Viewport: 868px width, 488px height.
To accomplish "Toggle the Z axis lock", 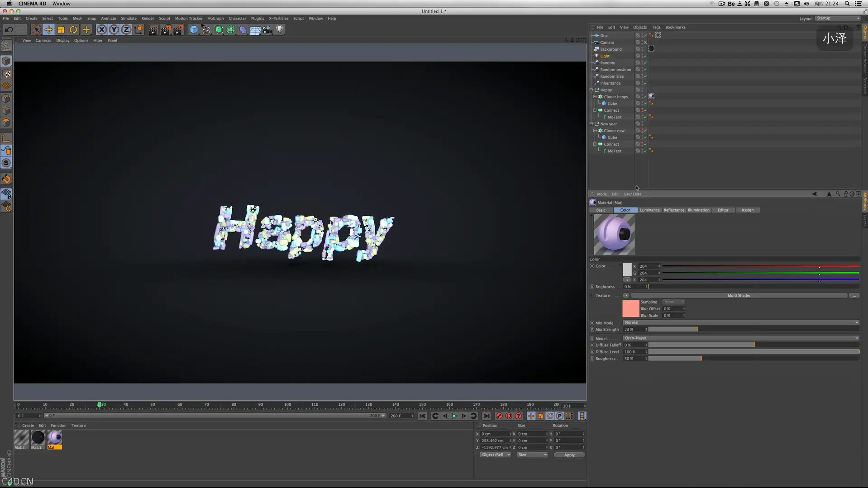I will (126, 30).
